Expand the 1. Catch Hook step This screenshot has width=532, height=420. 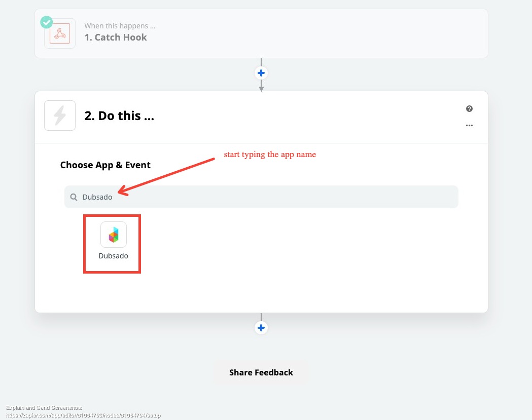(261, 33)
